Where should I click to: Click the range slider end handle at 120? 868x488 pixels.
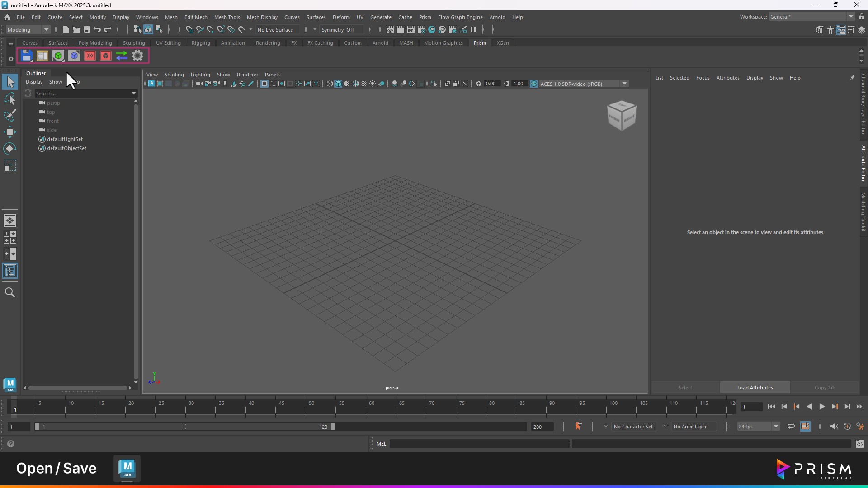pos(333,427)
